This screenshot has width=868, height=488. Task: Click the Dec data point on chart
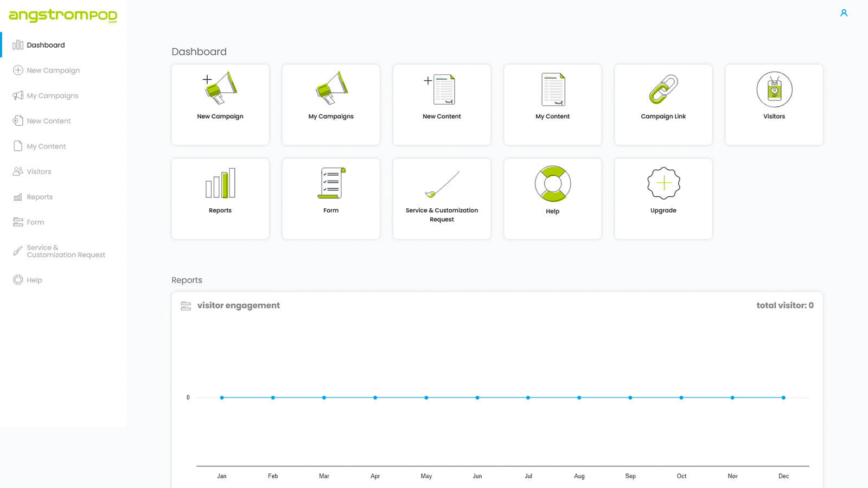(x=783, y=397)
